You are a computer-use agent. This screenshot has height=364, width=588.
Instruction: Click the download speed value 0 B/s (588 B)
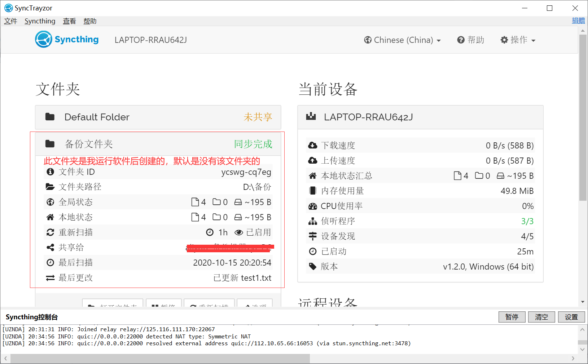tap(510, 146)
